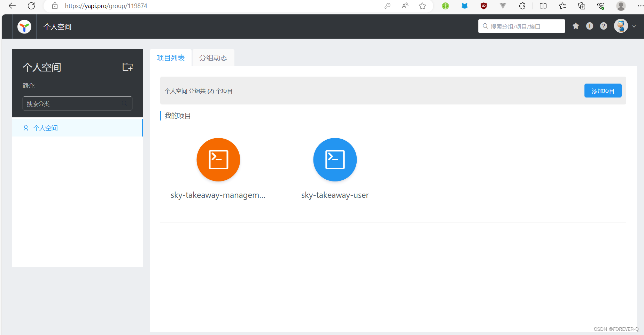
Task: Click the new group folder icon in sidebar
Action: 127,67
